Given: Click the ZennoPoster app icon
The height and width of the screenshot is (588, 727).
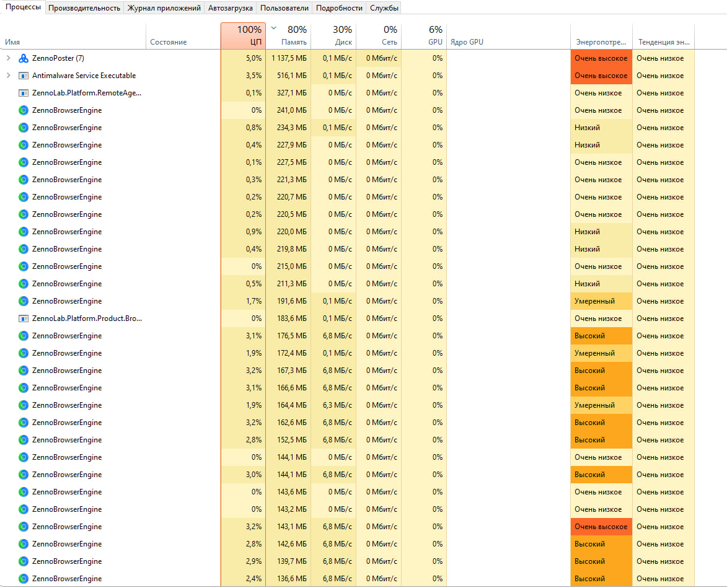Looking at the screenshot, I should tap(24, 58).
